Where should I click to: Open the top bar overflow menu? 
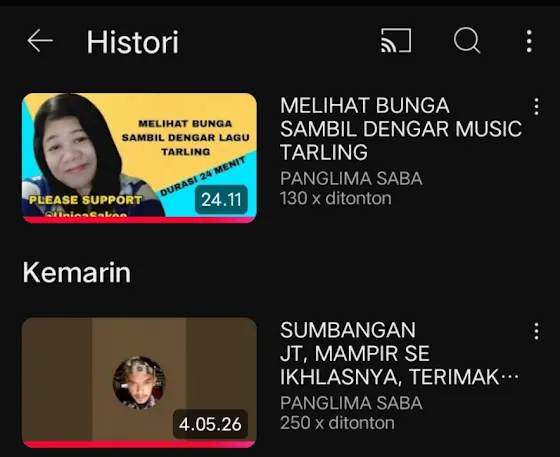coord(529,41)
